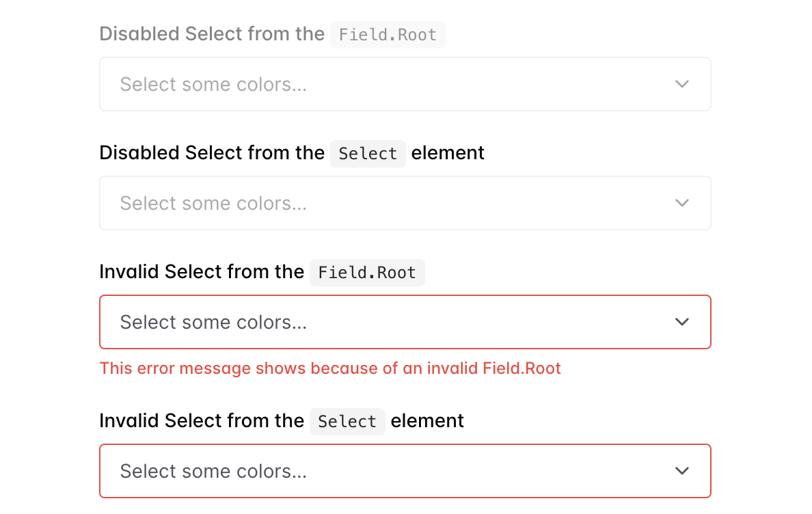Screen dimensions: 812x514
Task: Click chevron icon in disabled Select element dropdown
Action: [x=681, y=203]
